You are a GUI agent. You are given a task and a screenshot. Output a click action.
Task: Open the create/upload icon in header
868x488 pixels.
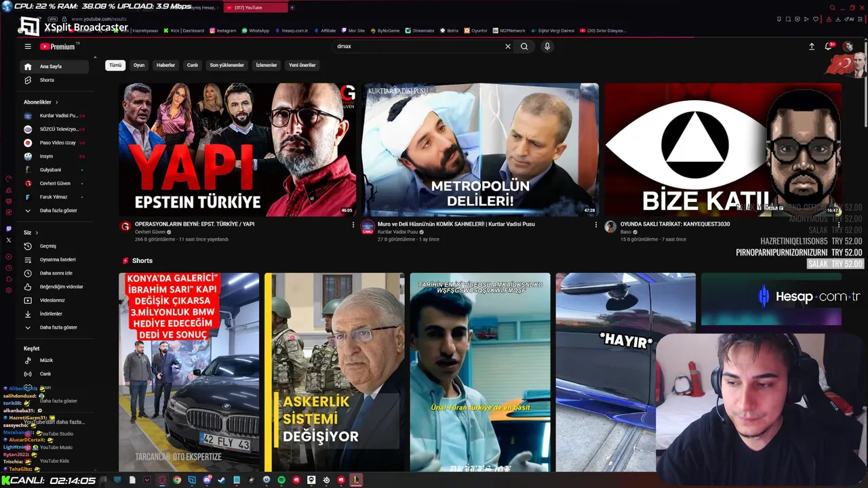point(812,47)
